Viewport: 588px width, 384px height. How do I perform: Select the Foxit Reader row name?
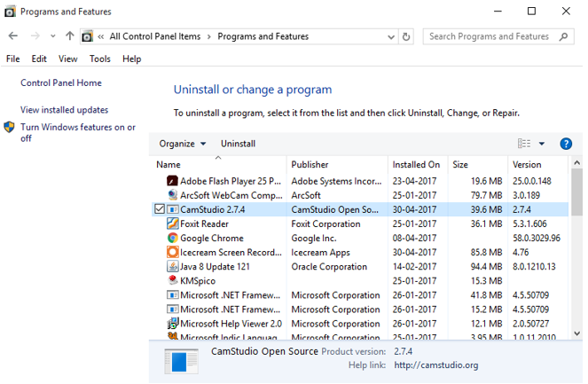pos(204,223)
